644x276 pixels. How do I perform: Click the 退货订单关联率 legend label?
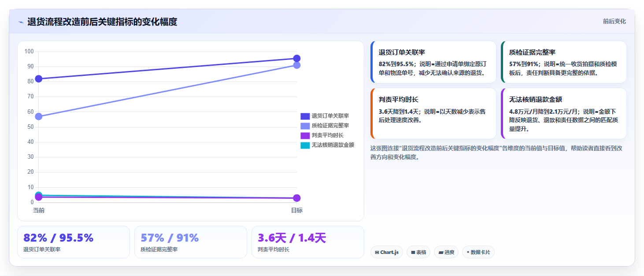click(330, 116)
